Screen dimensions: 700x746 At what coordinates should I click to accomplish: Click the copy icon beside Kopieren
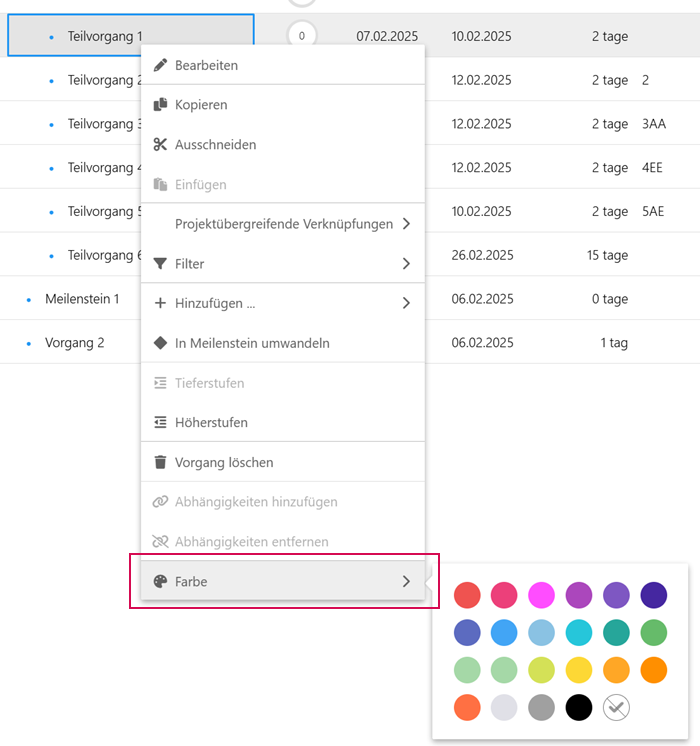click(x=160, y=105)
